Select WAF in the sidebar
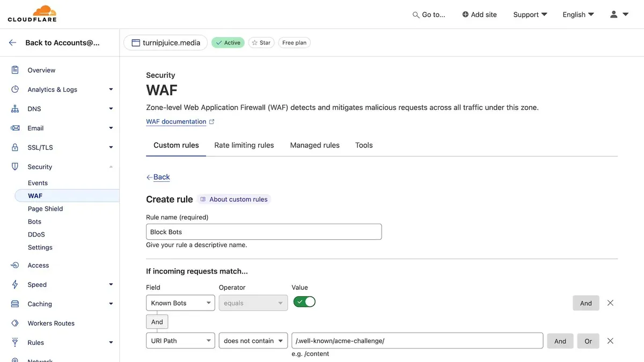Viewport: 644px width, 362px height. [67, 196]
